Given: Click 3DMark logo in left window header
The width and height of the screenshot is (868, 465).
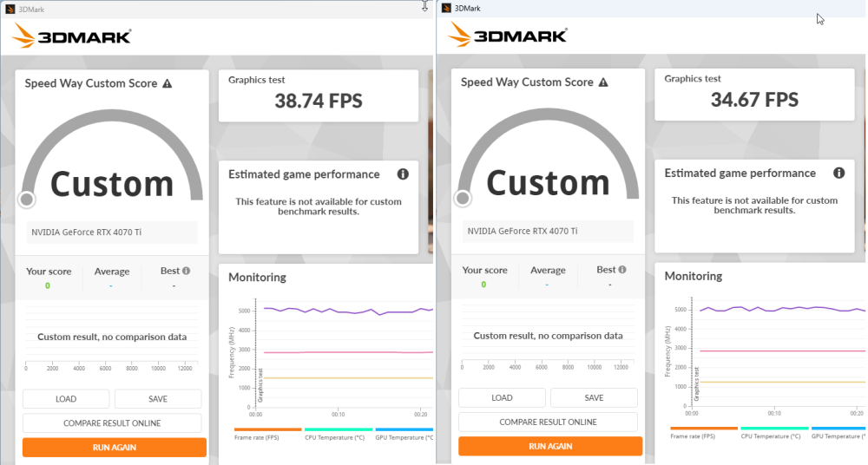Looking at the screenshot, I should (72, 36).
